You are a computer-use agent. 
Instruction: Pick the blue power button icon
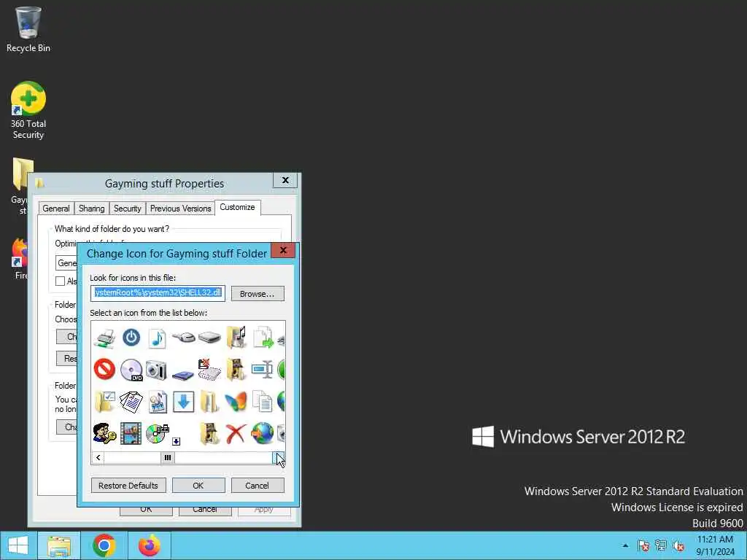tap(131, 338)
